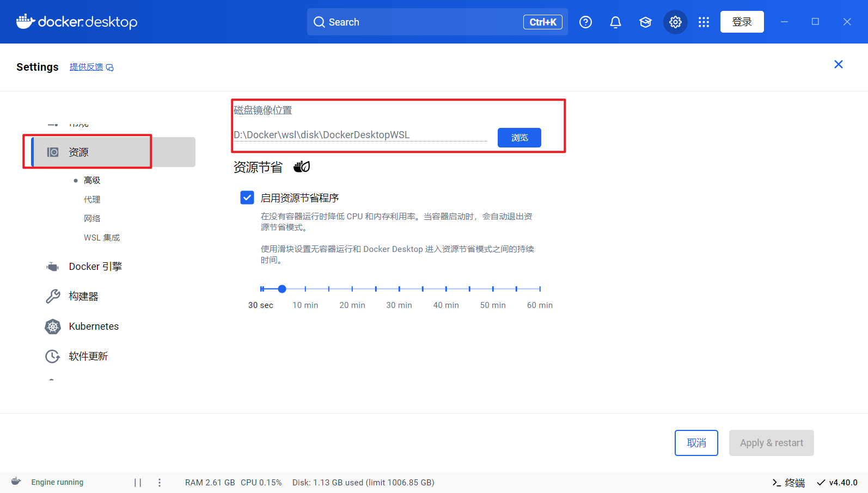Click the Resource Saver leaf whale icon
868x493 pixels.
(x=302, y=167)
